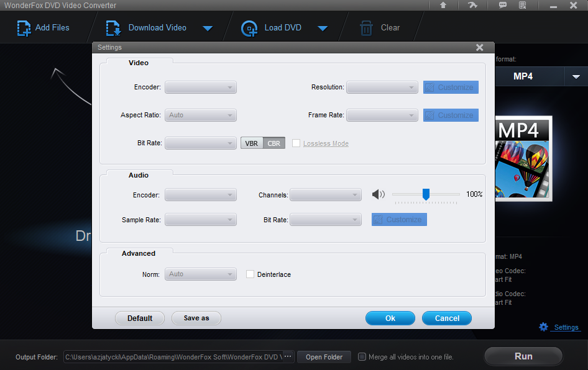This screenshot has height=370, width=588.
Task: Click the Advanced section heading
Action: click(x=139, y=253)
